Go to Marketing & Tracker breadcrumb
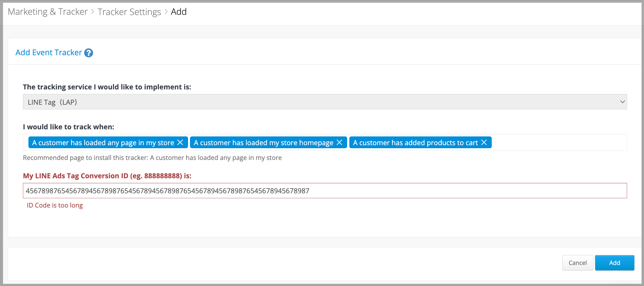The width and height of the screenshot is (644, 286). 48,12
